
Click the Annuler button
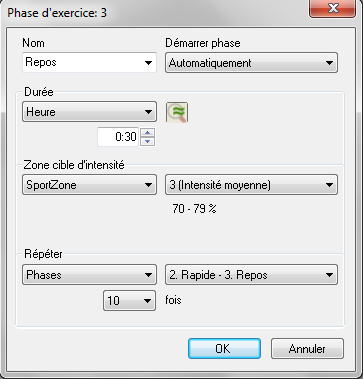click(307, 349)
